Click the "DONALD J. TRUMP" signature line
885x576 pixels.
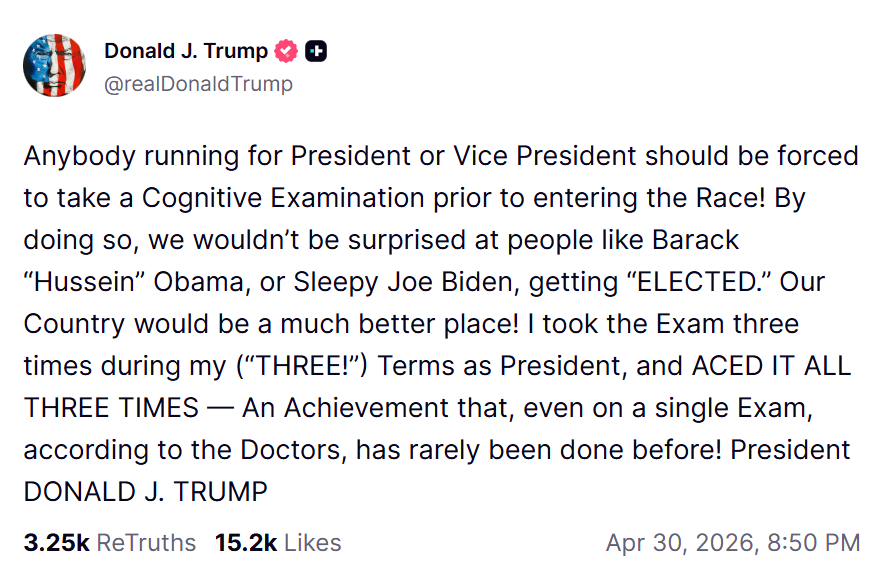[146, 492]
